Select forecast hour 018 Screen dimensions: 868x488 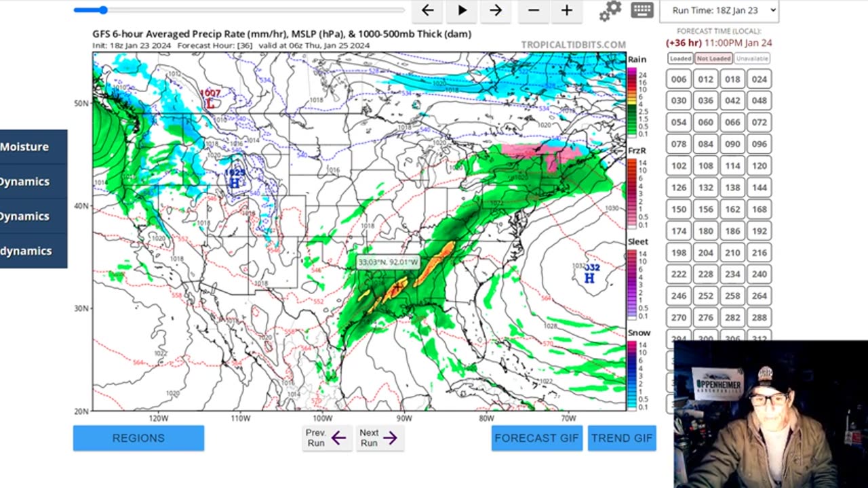(732, 79)
